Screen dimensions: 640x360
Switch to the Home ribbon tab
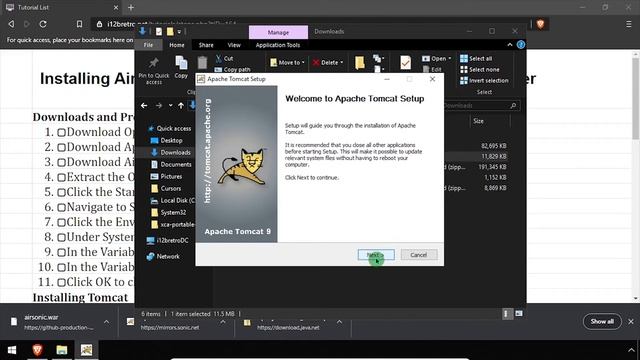[177, 45]
